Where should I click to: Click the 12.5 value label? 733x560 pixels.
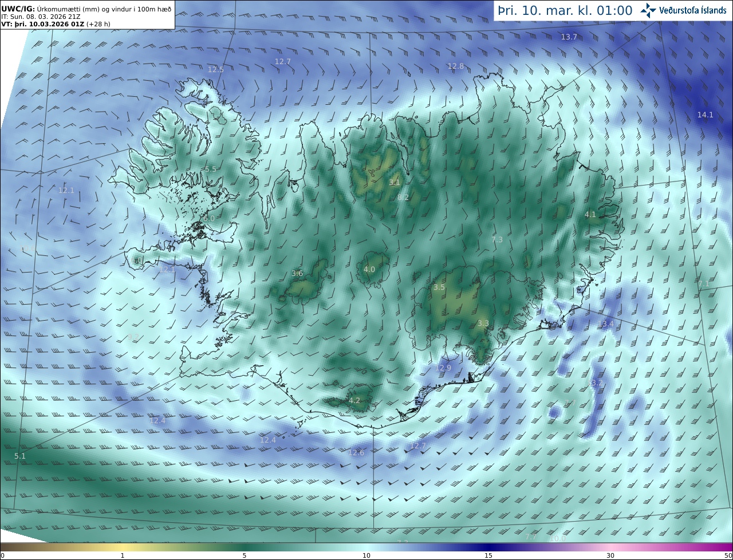coord(215,69)
